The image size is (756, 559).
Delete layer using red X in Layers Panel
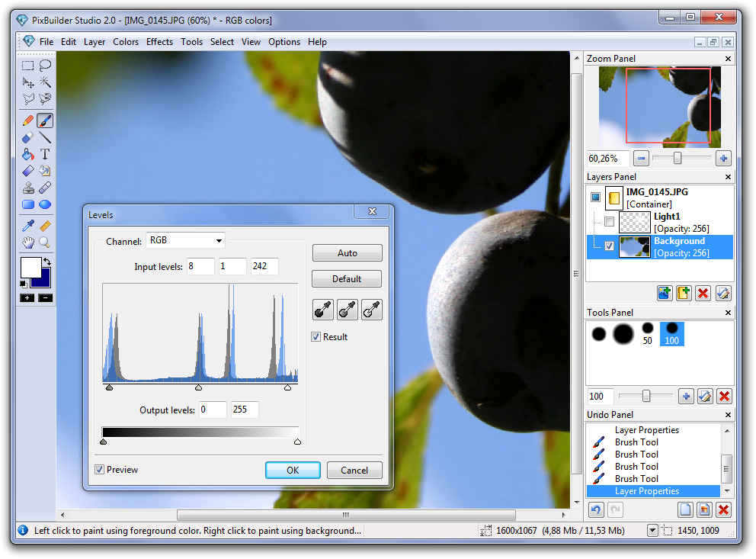coord(703,293)
